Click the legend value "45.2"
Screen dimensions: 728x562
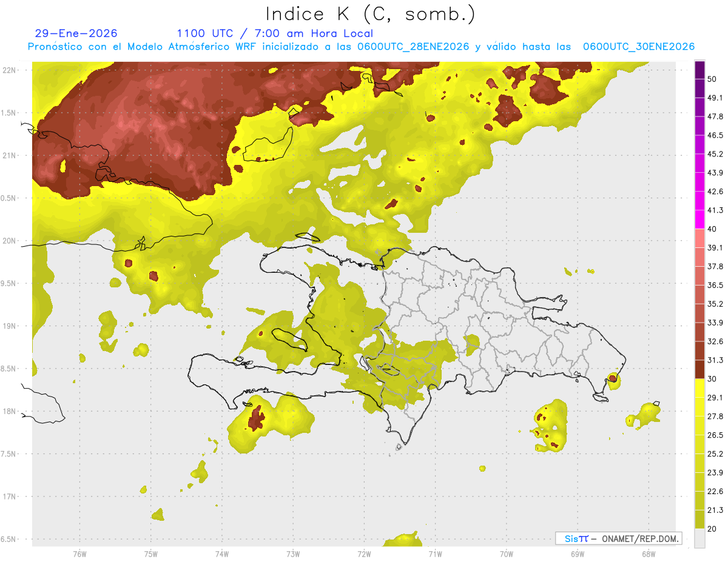(x=715, y=154)
